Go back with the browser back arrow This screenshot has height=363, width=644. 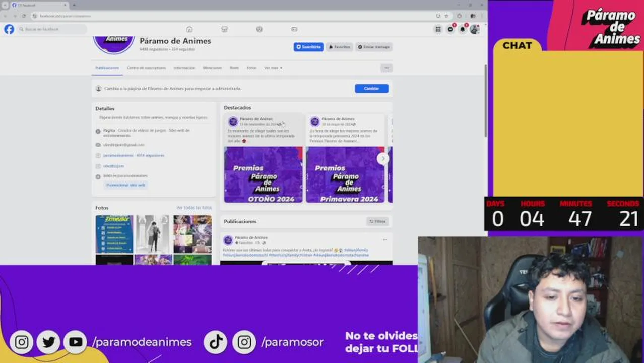click(x=6, y=16)
